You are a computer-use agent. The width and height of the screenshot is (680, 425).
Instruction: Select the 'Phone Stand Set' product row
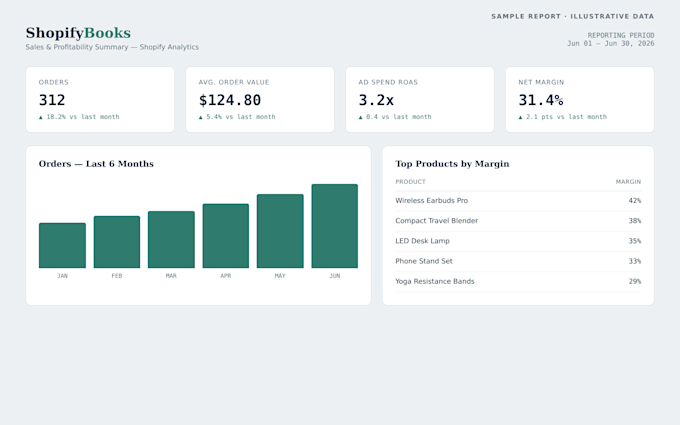point(518,261)
